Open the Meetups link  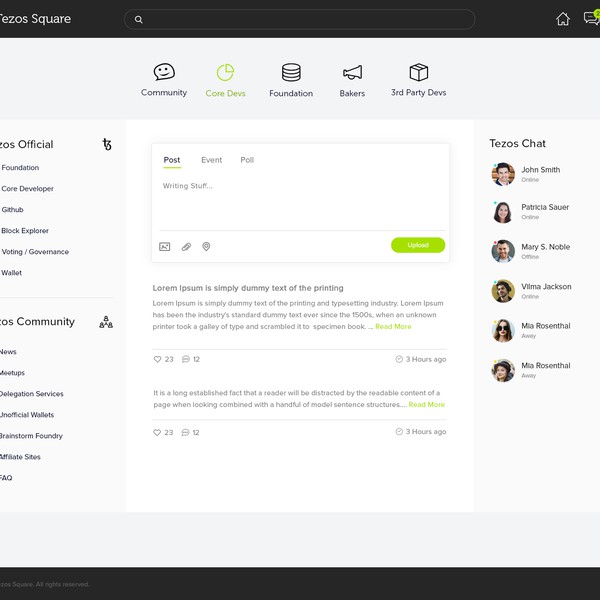12,373
